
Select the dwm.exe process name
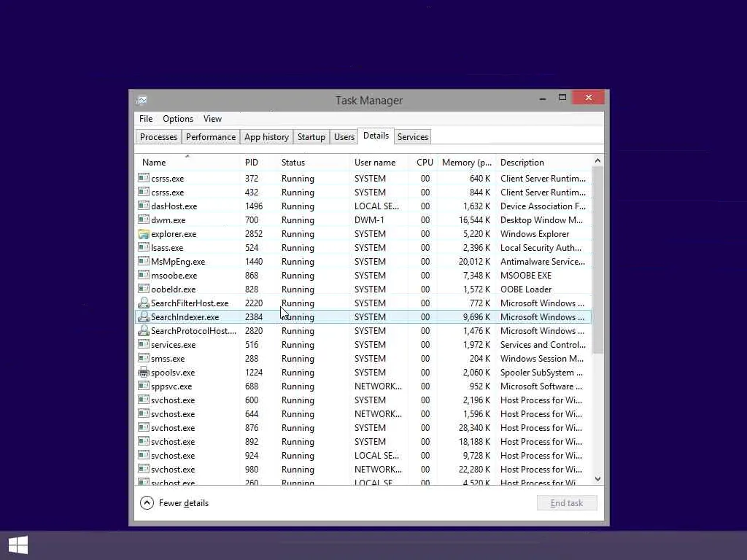click(x=169, y=220)
